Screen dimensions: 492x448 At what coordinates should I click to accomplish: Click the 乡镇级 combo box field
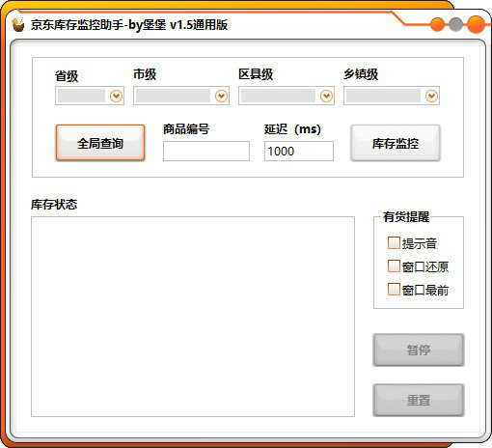(392, 96)
